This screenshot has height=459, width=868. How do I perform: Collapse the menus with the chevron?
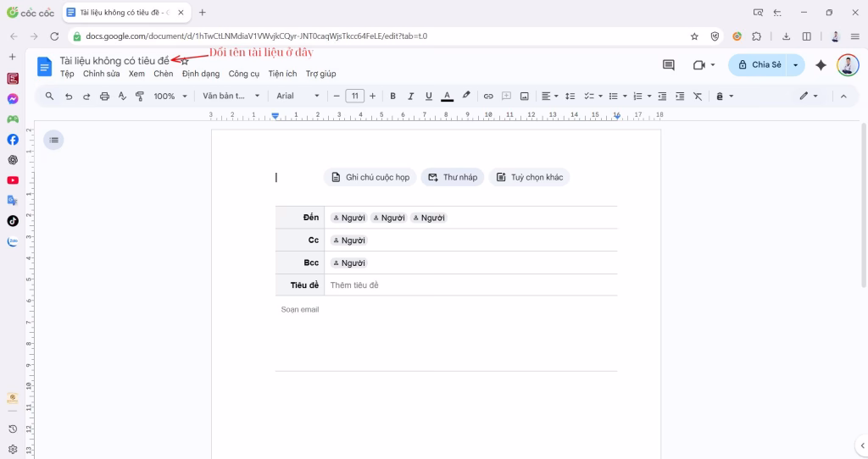pyautogui.click(x=843, y=97)
